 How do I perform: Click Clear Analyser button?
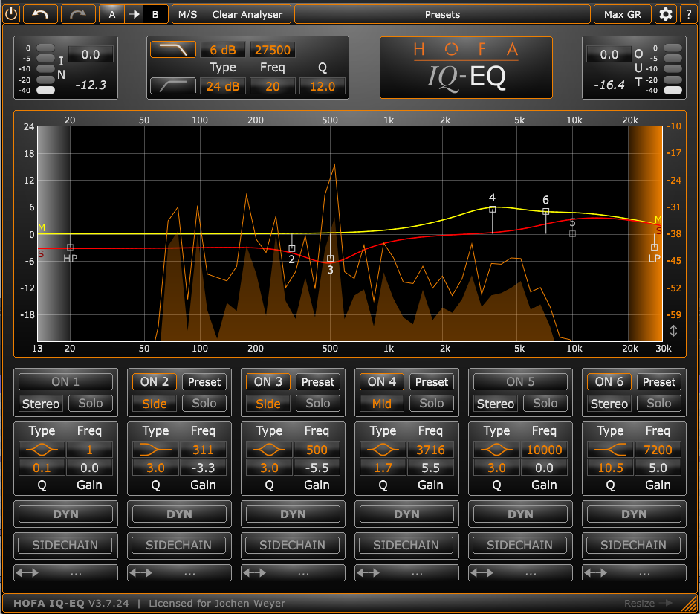tap(247, 14)
